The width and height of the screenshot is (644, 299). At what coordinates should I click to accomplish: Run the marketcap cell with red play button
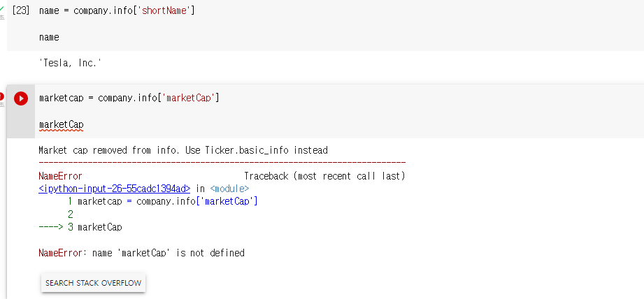(x=21, y=99)
